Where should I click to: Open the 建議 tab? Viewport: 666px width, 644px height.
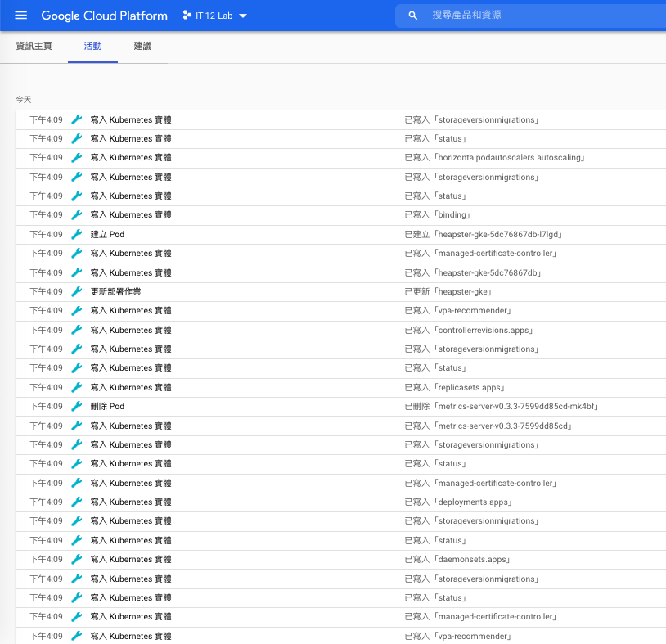tap(142, 46)
